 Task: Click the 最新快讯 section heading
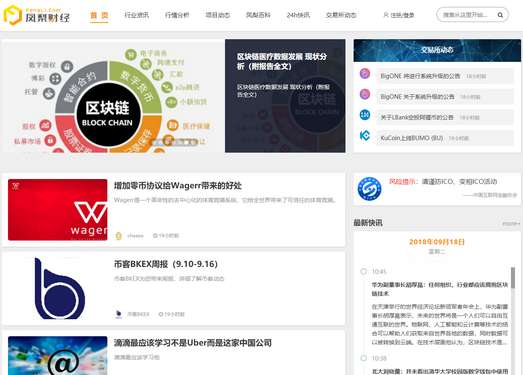coord(368,223)
